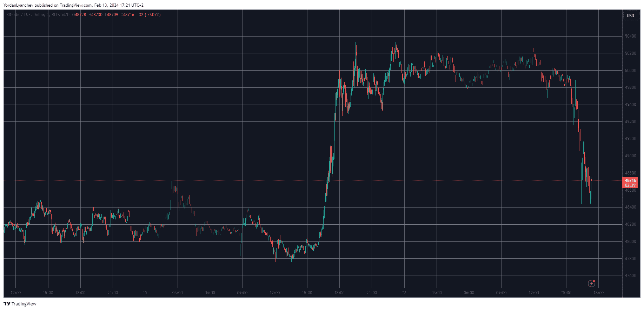Click the 50400 price axis label
The height and width of the screenshot is (310, 644).
click(x=630, y=36)
